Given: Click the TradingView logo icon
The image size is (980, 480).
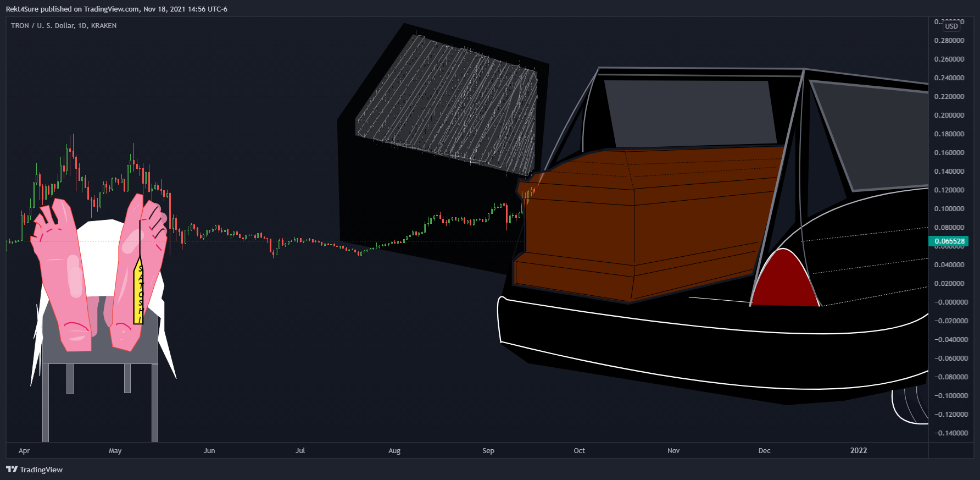Looking at the screenshot, I should point(12,470).
